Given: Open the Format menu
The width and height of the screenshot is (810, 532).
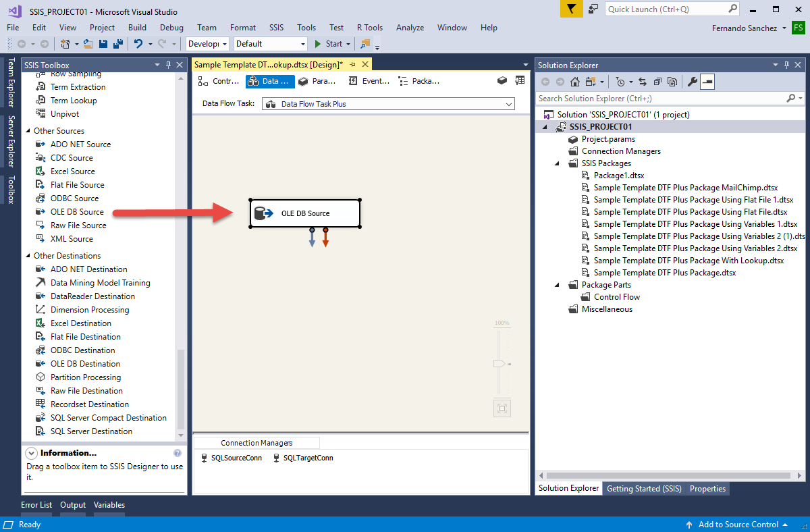Looking at the screenshot, I should pyautogui.click(x=243, y=28).
